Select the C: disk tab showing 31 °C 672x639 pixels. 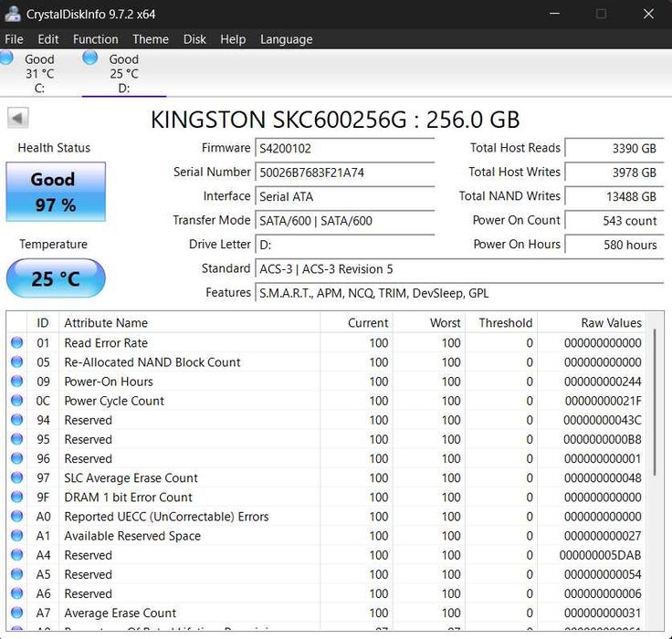[39, 73]
